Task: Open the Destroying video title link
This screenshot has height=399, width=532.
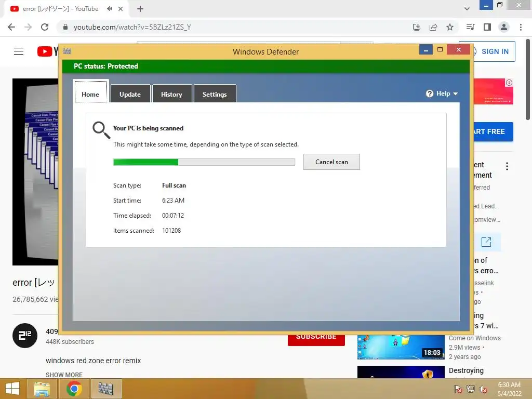Action: click(x=466, y=370)
